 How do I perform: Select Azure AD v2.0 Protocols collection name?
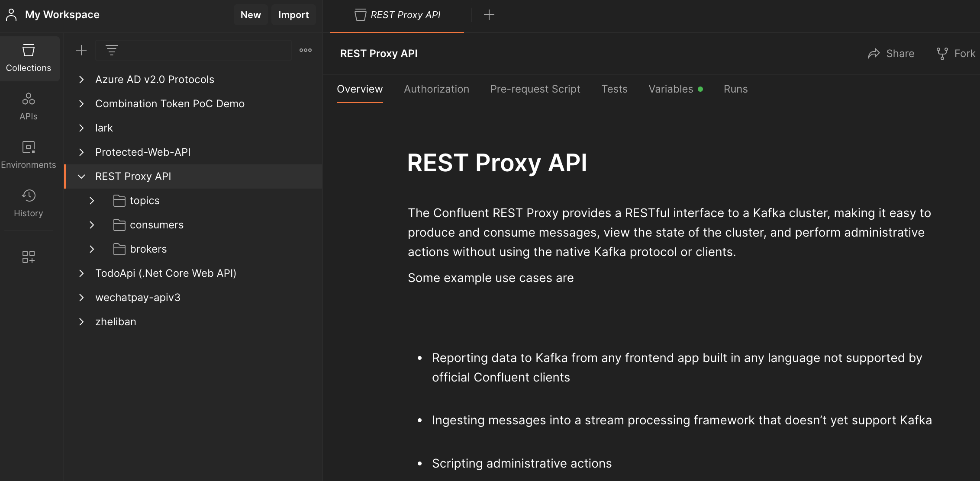(155, 80)
